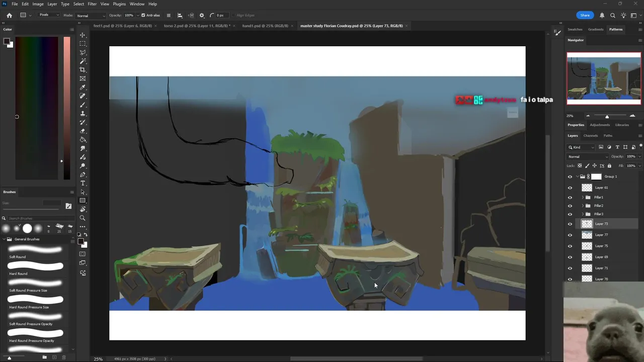
Task: Select the Paint Bucket tool
Action: pos(83,140)
